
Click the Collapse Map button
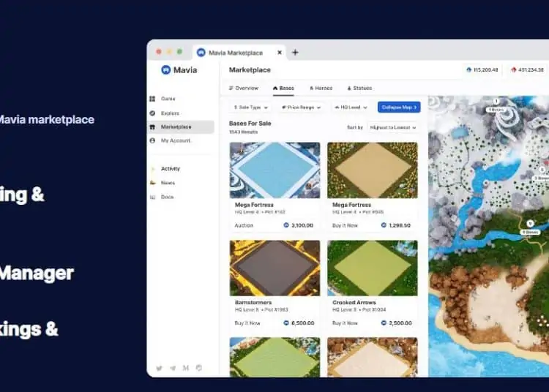click(399, 108)
